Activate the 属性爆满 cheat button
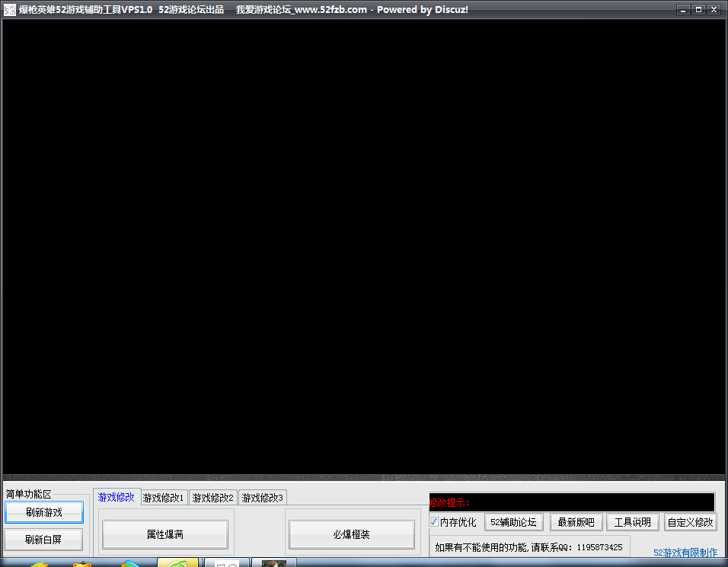728x567 pixels. [x=165, y=534]
